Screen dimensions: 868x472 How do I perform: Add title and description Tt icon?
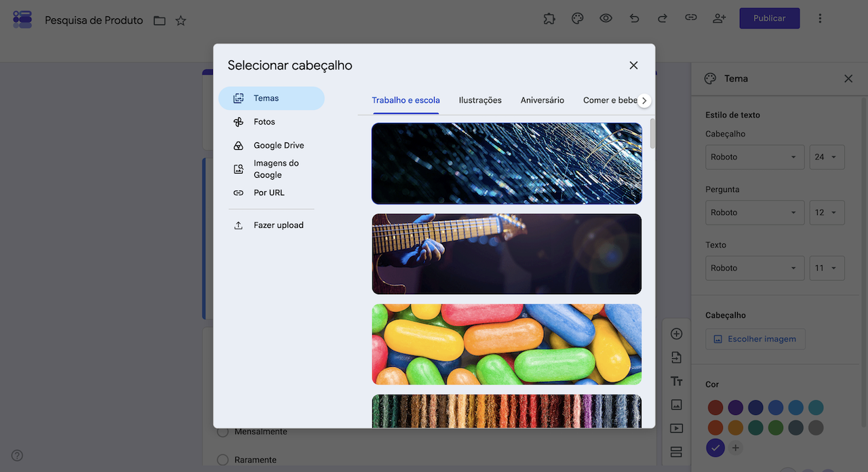point(676,381)
